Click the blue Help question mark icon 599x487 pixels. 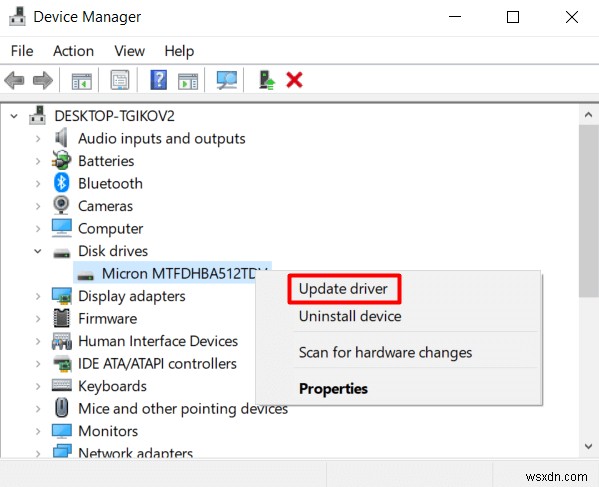(159, 80)
